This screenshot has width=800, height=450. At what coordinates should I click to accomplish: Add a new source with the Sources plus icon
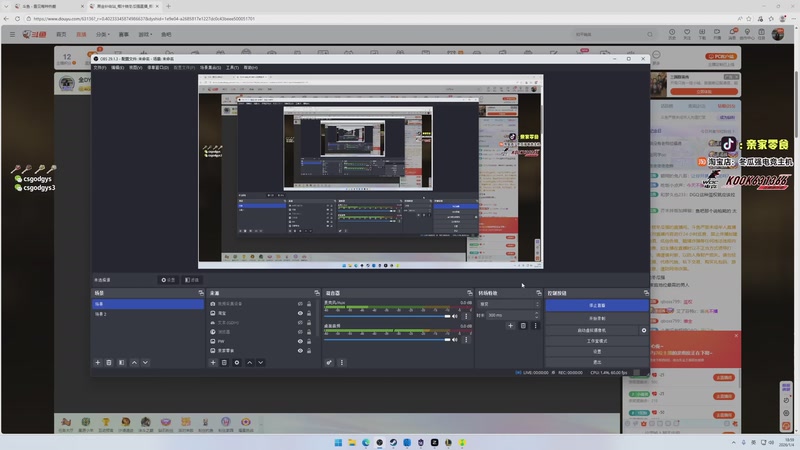(213, 362)
